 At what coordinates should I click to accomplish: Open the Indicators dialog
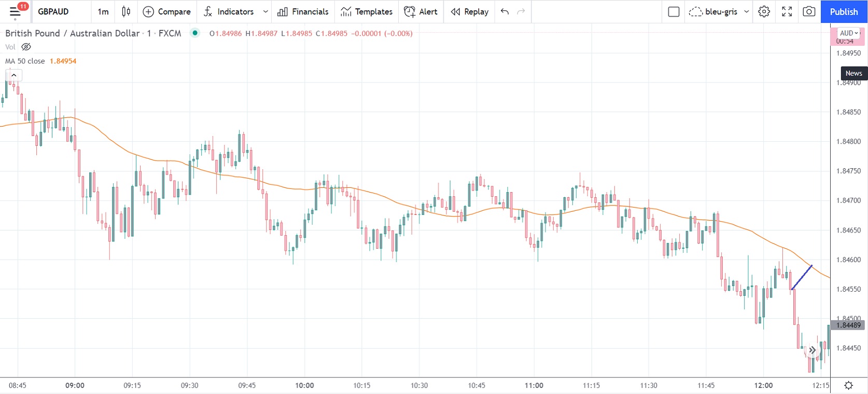pyautogui.click(x=229, y=11)
